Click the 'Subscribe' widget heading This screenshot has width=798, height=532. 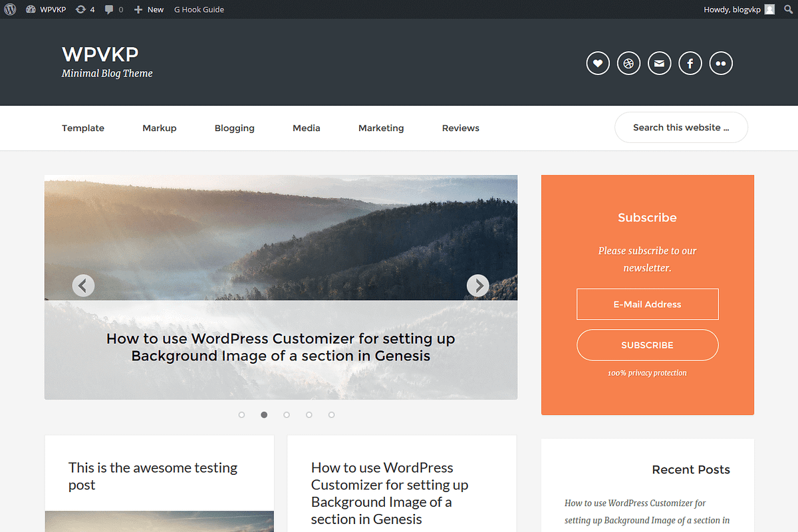click(647, 217)
